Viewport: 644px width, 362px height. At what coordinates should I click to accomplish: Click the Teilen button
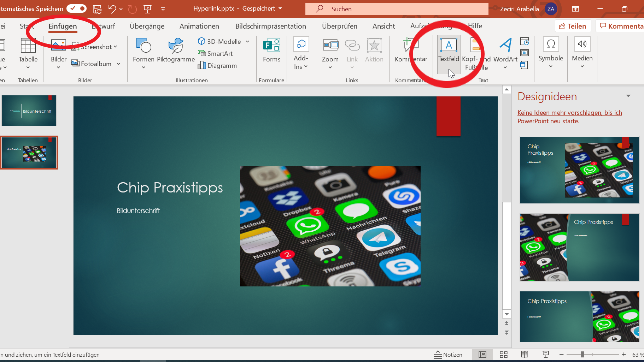[x=573, y=26]
